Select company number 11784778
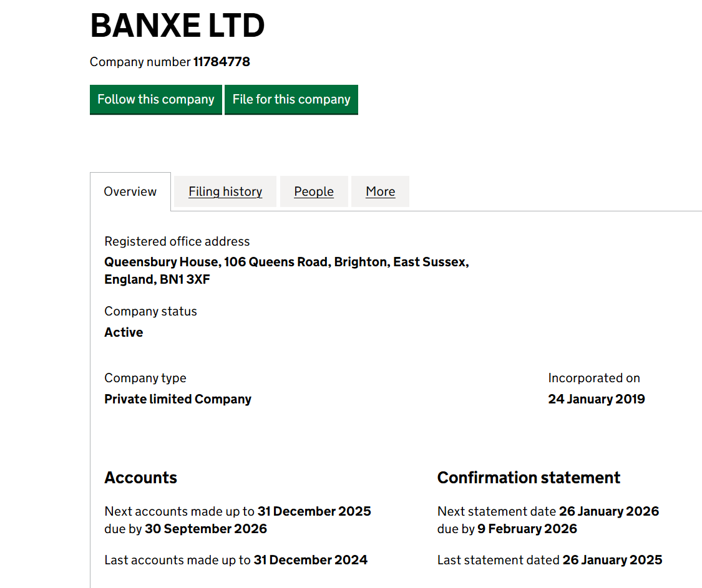 222,62
